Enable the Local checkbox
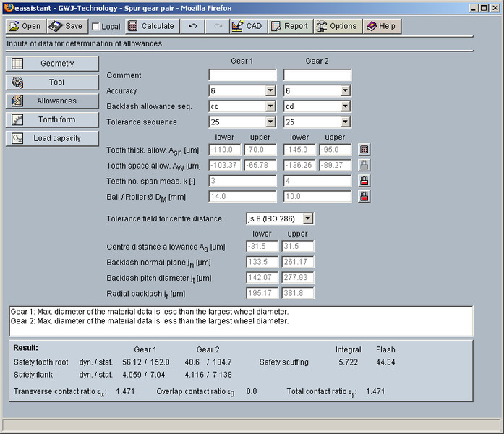The height and width of the screenshot is (434, 504). pos(96,27)
